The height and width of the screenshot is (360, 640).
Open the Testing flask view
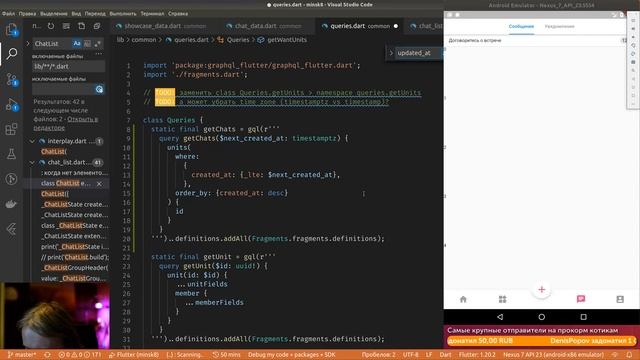coord(11,154)
